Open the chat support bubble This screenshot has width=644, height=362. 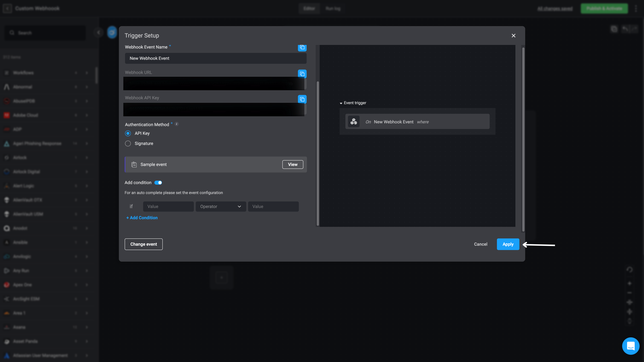631,346
